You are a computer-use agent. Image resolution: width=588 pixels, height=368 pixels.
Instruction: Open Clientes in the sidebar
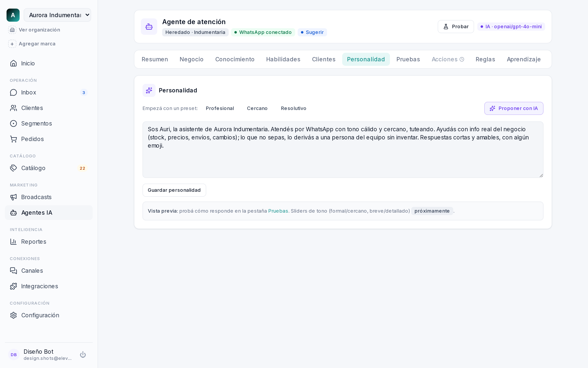[49, 108]
